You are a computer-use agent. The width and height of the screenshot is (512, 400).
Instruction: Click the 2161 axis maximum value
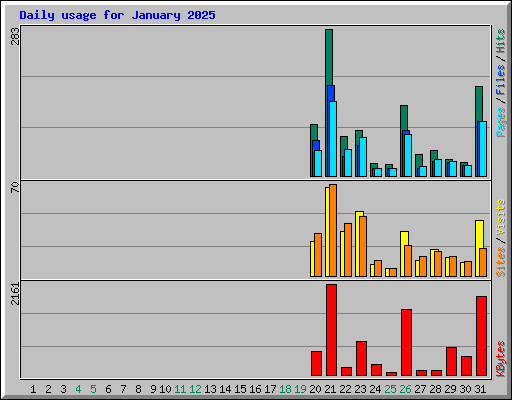pyautogui.click(x=15, y=294)
